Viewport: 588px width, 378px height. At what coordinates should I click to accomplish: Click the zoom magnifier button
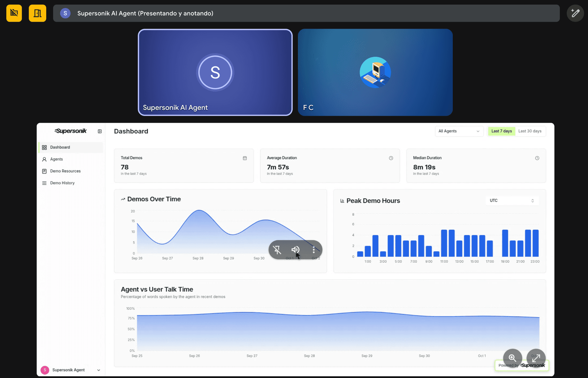(512, 358)
